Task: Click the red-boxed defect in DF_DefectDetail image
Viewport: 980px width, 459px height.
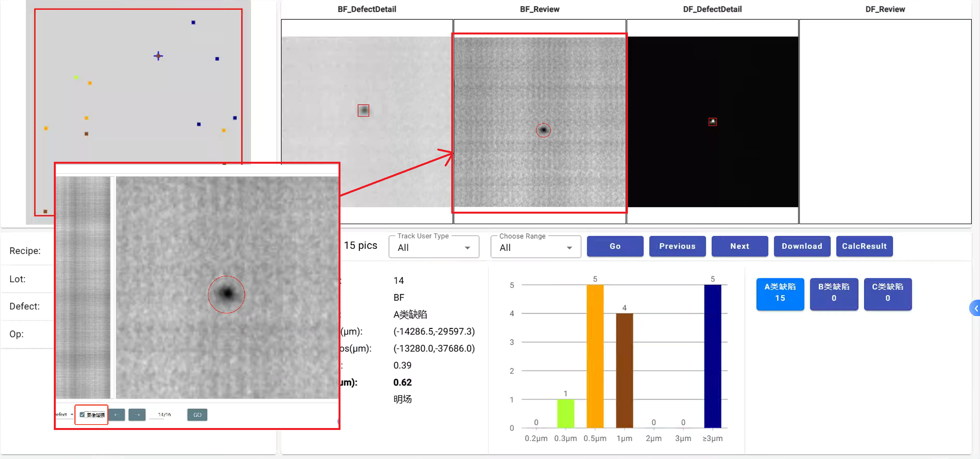Action: (x=712, y=122)
